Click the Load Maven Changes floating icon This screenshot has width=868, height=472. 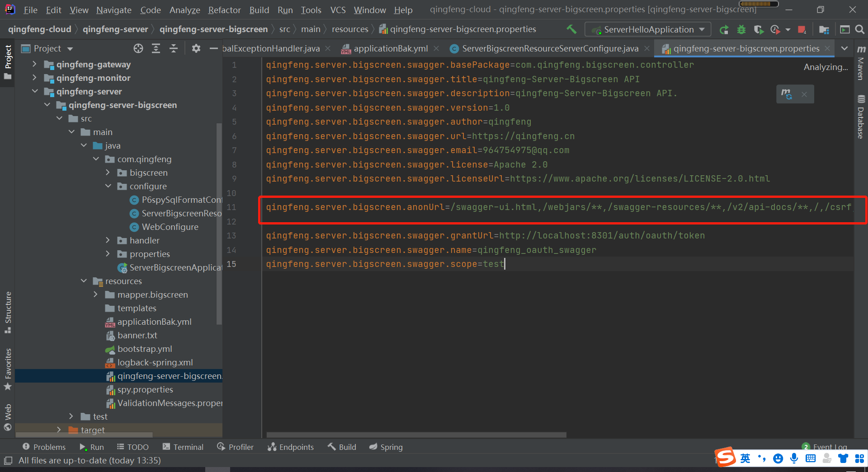[787, 94]
